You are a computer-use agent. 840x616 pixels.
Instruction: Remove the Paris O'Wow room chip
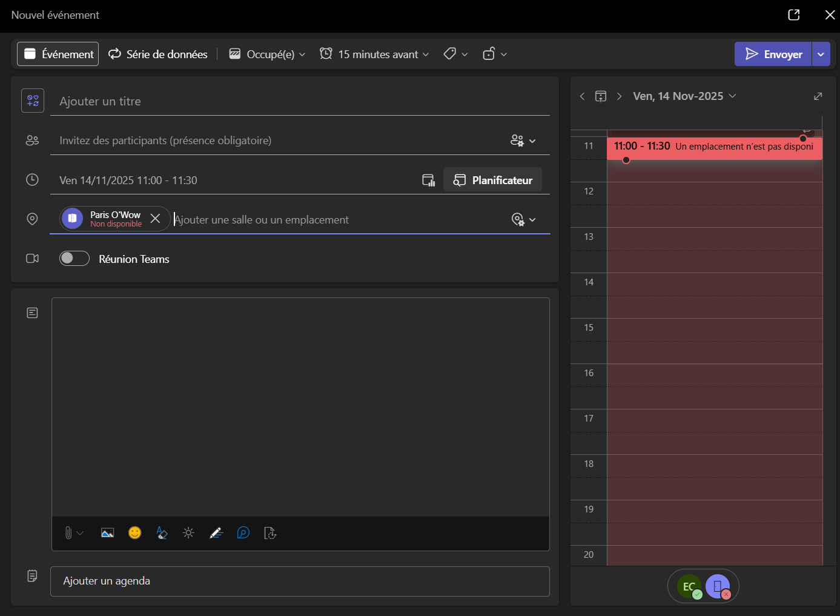coord(156,219)
